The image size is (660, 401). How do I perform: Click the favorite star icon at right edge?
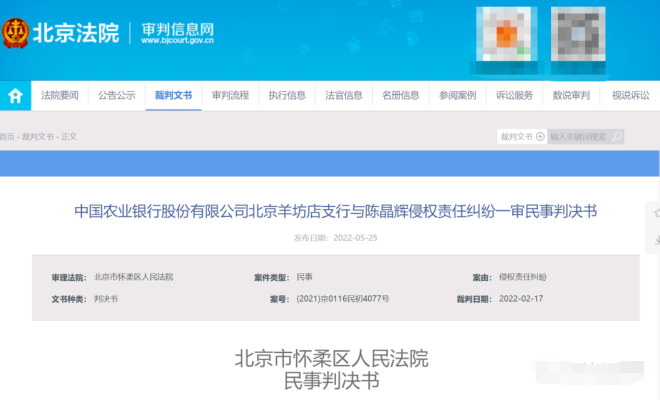point(656,213)
